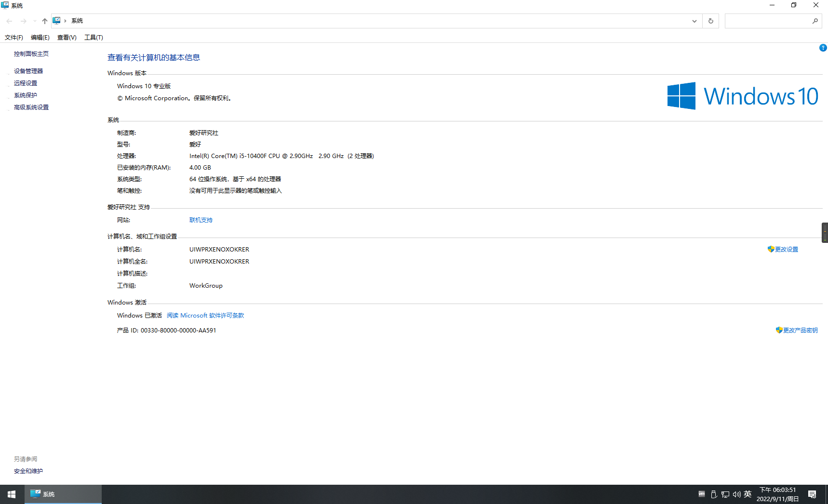Click the search magnifier icon

(815, 21)
